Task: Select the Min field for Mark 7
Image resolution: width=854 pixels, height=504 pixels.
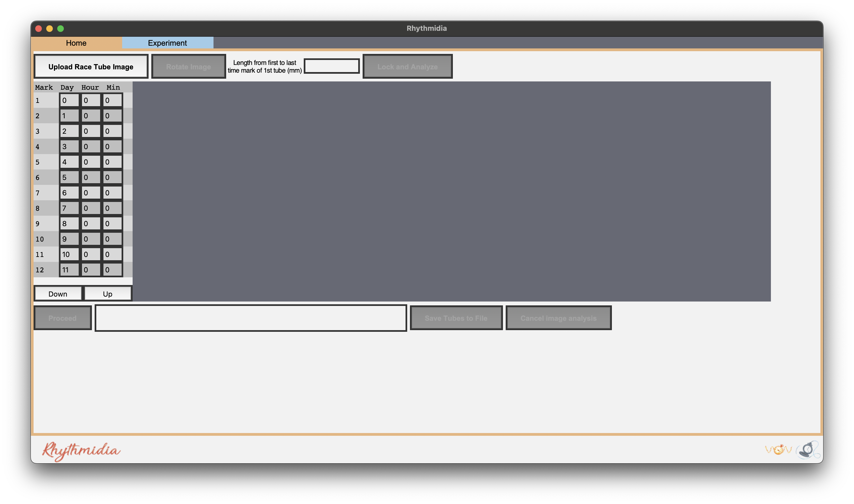Action: [113, 193]
